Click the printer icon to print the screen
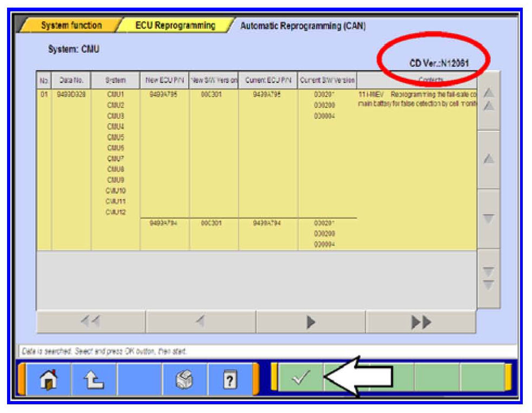 click(x=185, y=377)
